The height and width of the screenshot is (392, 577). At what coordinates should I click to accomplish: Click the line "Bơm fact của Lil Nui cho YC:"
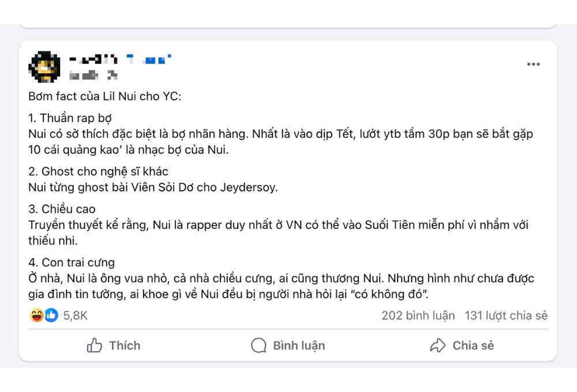pos(104,96)
